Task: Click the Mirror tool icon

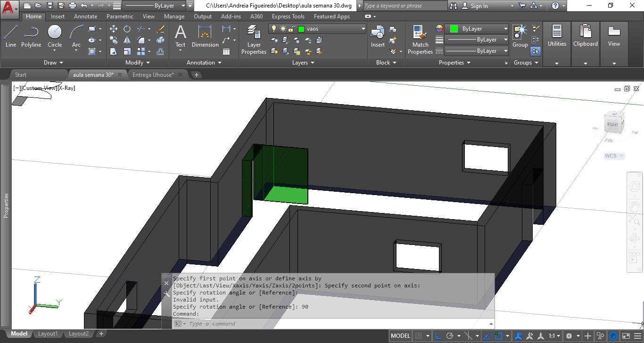Action: pos(127,40)
